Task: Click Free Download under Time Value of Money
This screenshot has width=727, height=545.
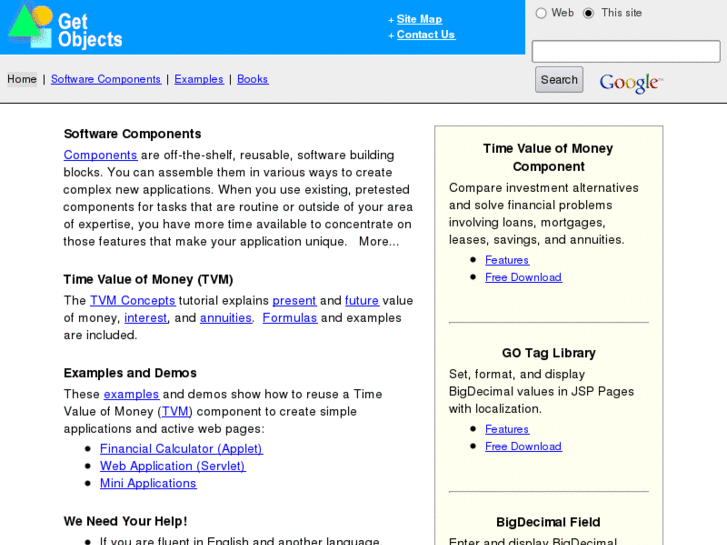Action: (523, 277)
